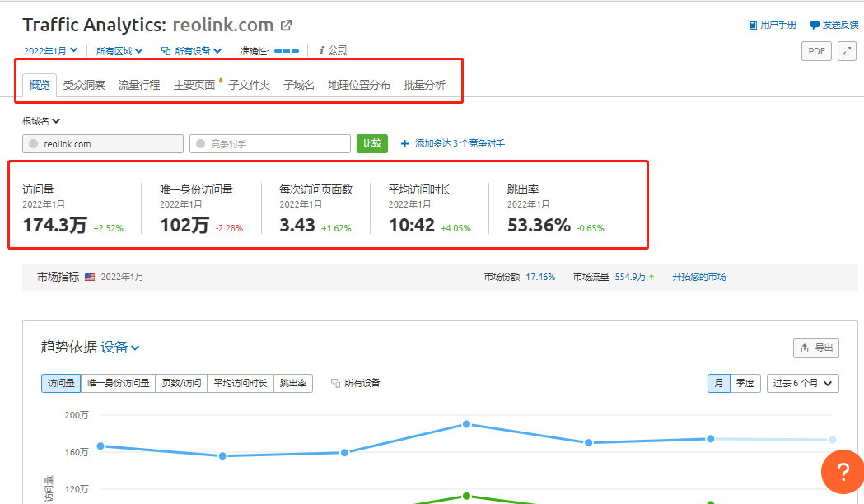Switch to the 子域名 tab

click(299, 85)
